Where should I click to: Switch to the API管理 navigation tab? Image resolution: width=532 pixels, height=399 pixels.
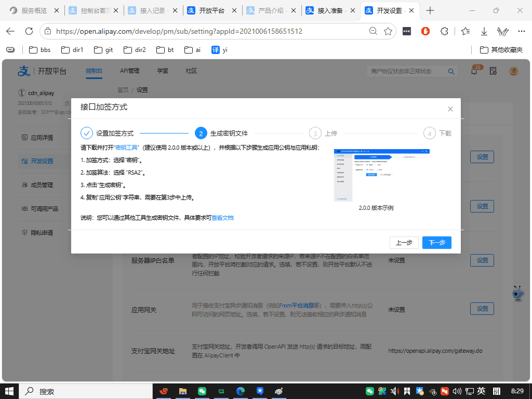tap(130, 71)
